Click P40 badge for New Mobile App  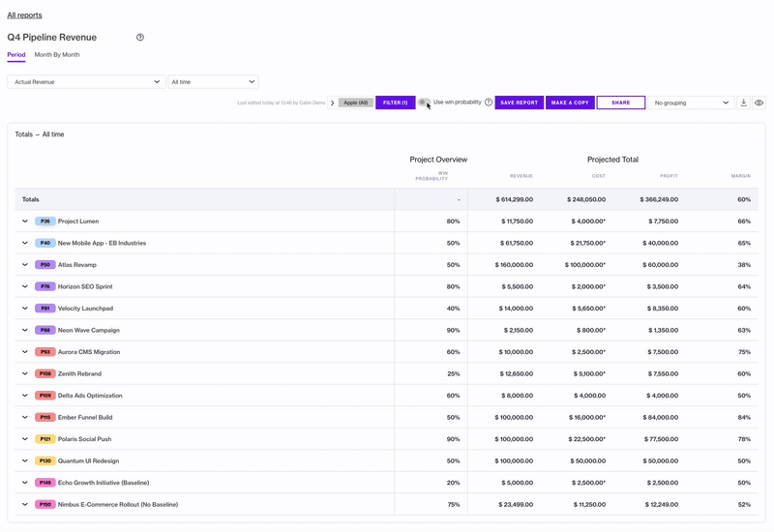(45, 243)
